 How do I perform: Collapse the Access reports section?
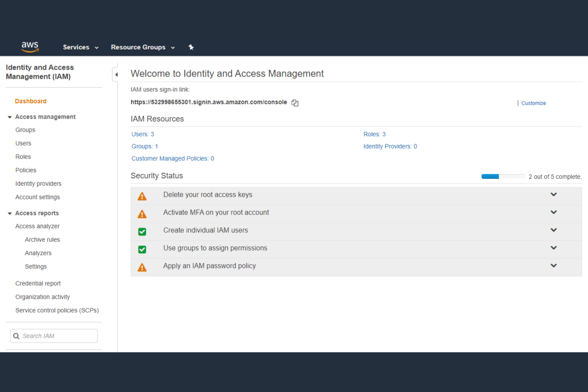(10, 213)
